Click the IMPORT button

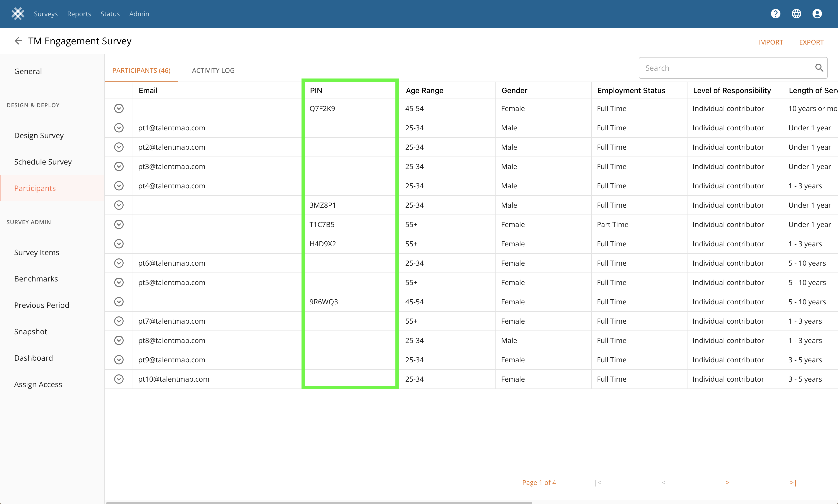click(x=770, y=42)
